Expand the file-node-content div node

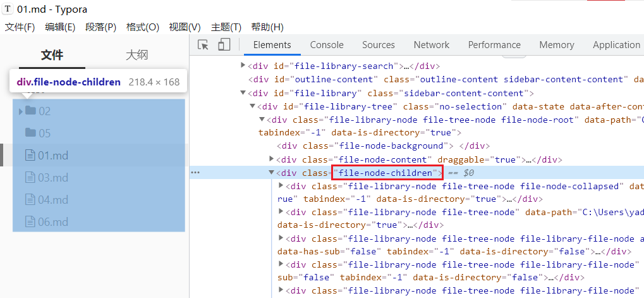click(271, 159)
